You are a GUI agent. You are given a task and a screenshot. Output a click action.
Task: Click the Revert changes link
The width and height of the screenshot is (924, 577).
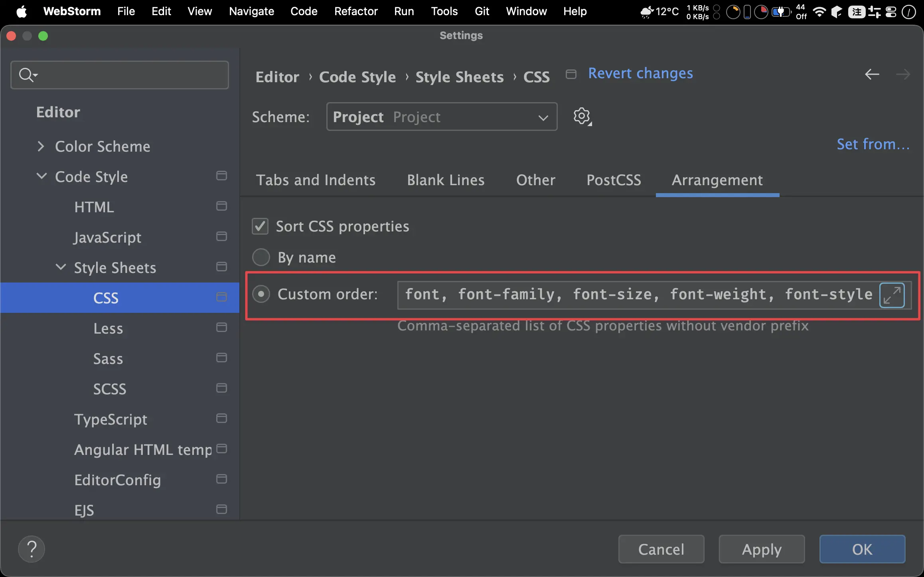640,73
